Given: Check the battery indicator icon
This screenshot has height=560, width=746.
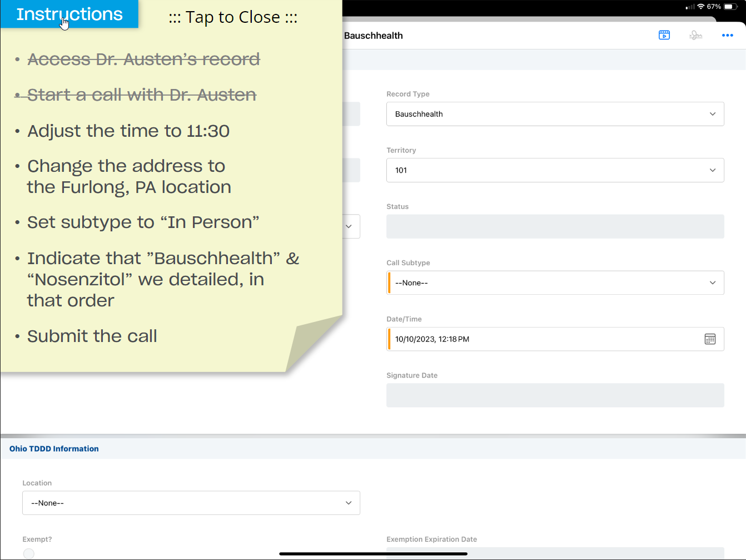Looking at the screenshot, I should [x=732, y=7].
